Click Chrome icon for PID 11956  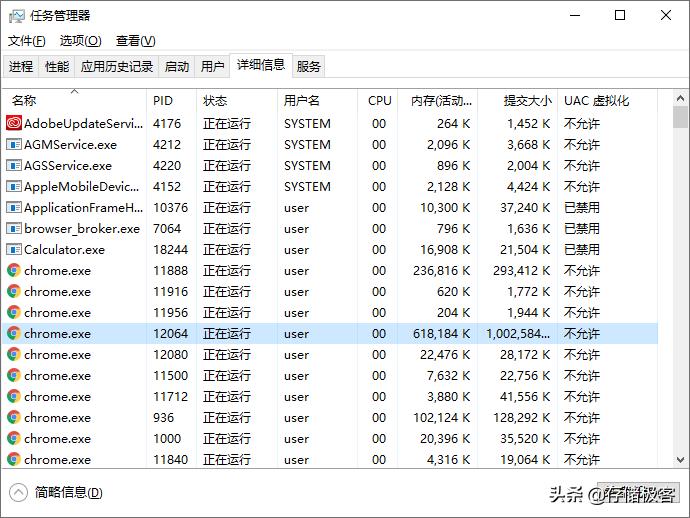(x=14, y=312)
